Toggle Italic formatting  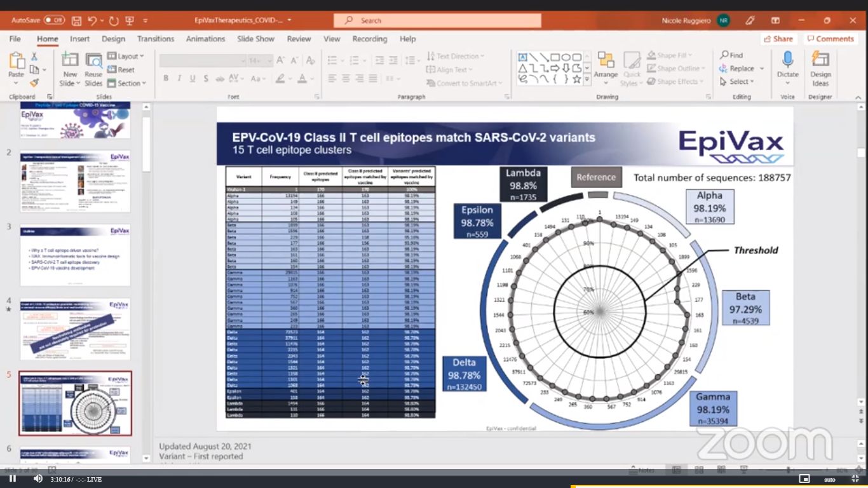(179, 79)
